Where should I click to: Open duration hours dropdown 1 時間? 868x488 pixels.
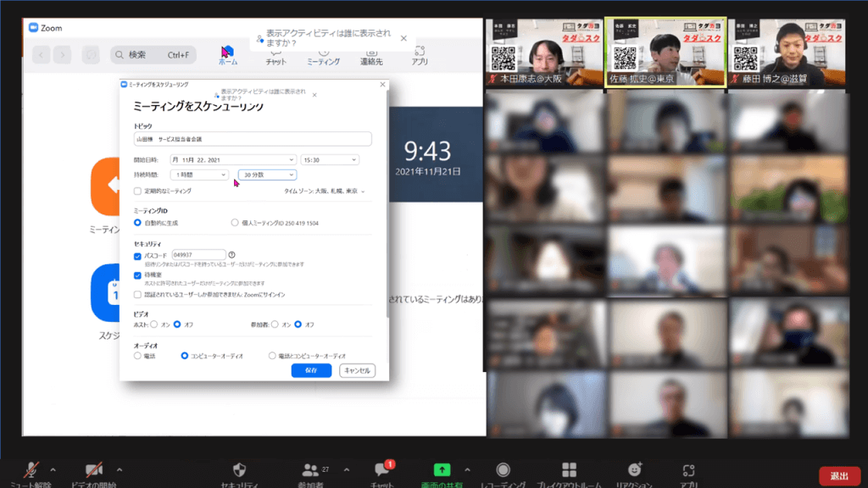click(198, 175)
